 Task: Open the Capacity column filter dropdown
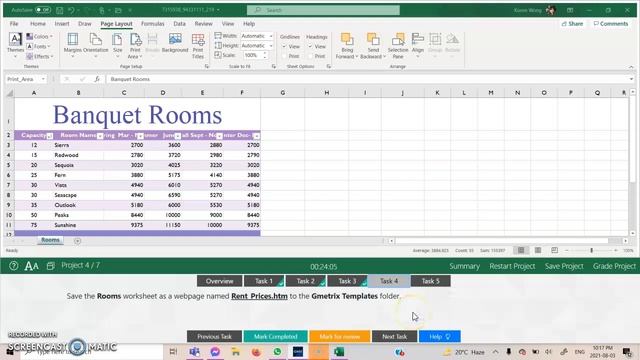tap(50, 136)
